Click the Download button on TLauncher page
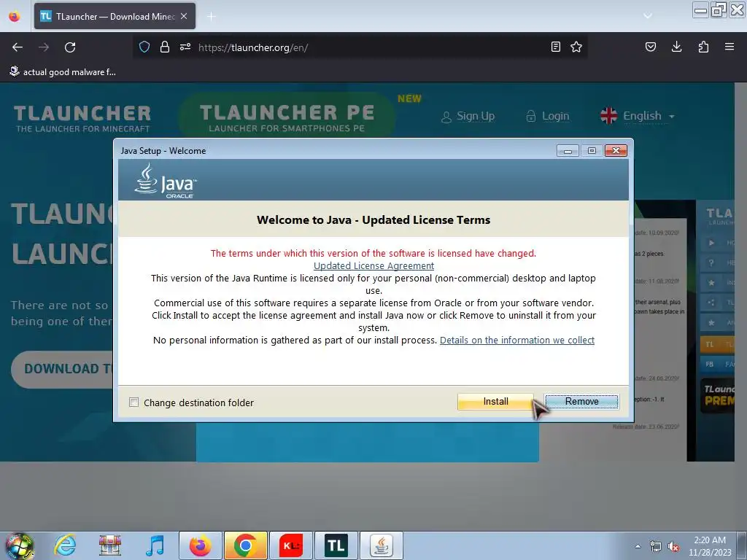This screenshot has height=560, width=747. [x=63, y=369]
